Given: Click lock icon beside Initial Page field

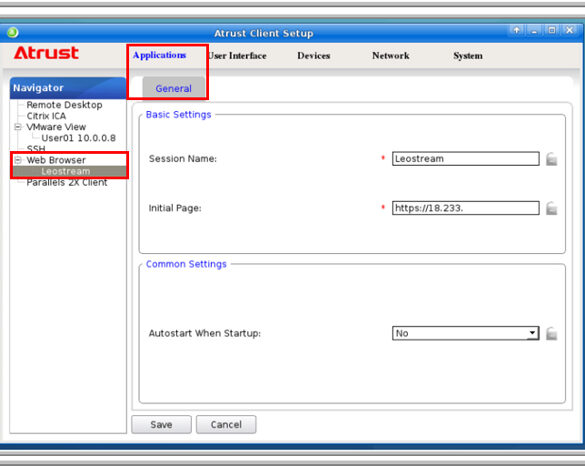Looking at the screenshot, I should tap(551, 208).
